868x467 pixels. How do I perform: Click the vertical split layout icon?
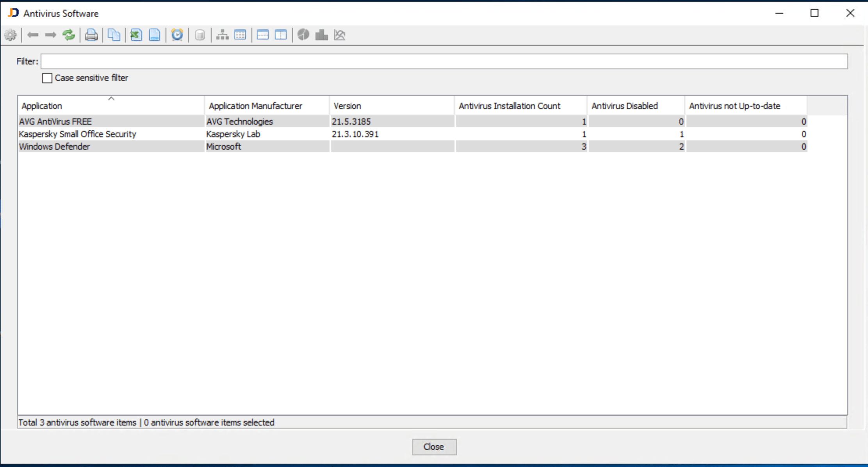[x=281, y=35]
